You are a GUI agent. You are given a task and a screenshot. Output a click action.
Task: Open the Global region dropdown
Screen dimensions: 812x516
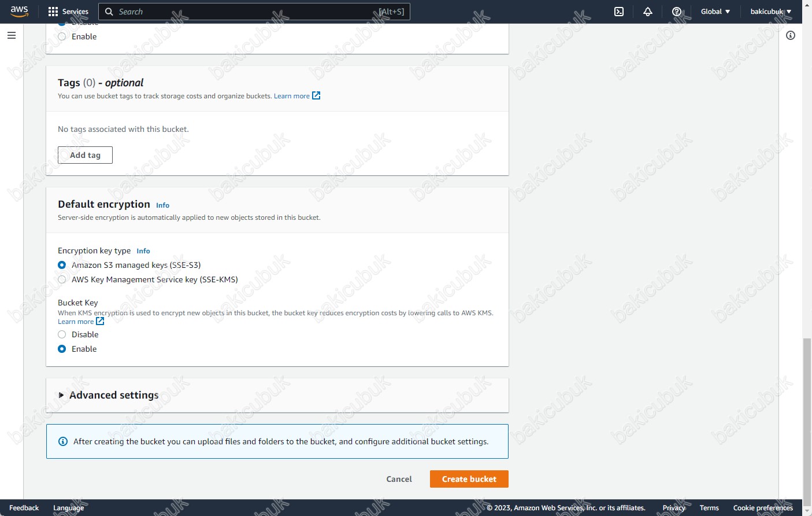coord(715,12)
